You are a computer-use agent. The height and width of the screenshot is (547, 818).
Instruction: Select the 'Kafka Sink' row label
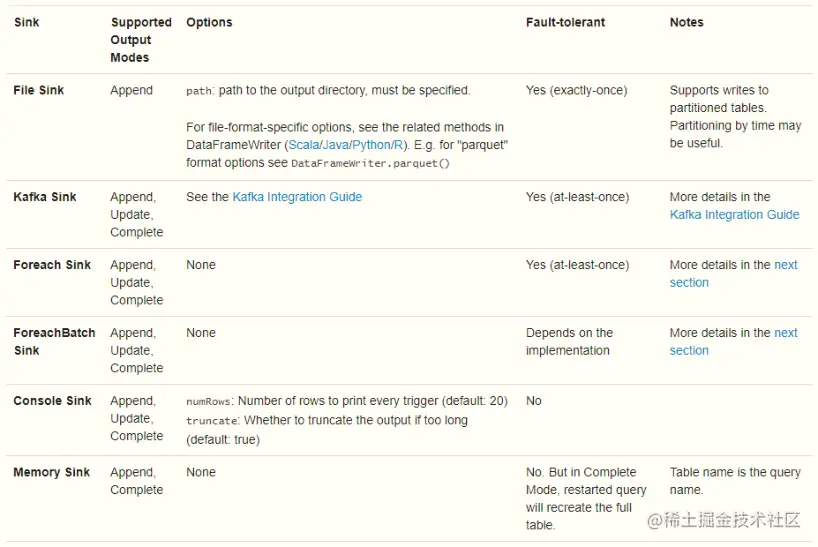tap(45, 197)
